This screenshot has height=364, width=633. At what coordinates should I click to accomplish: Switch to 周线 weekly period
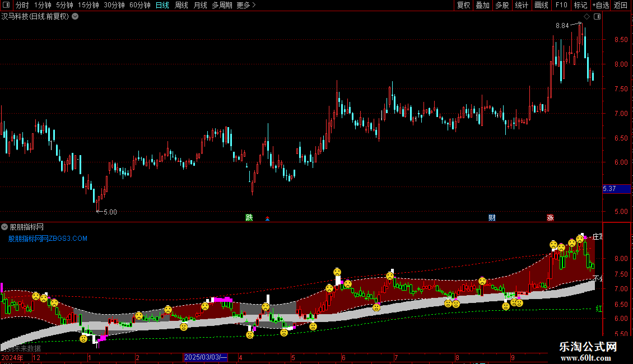point(181,5)
